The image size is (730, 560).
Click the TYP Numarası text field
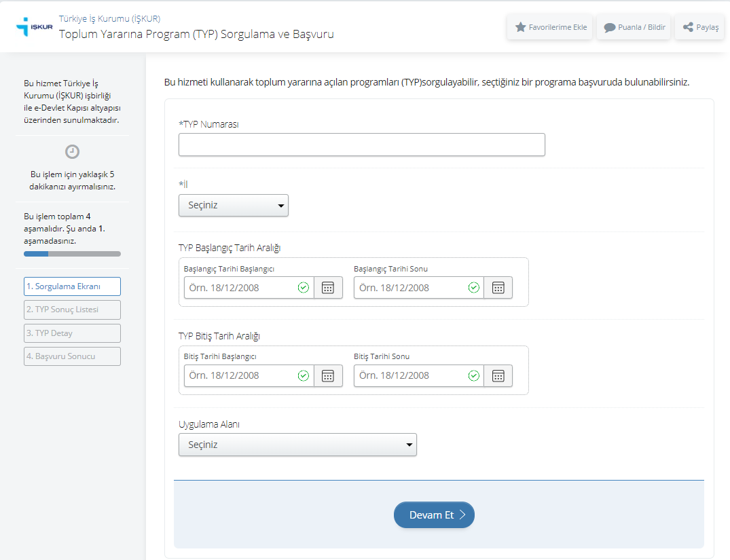coord(361,145)
